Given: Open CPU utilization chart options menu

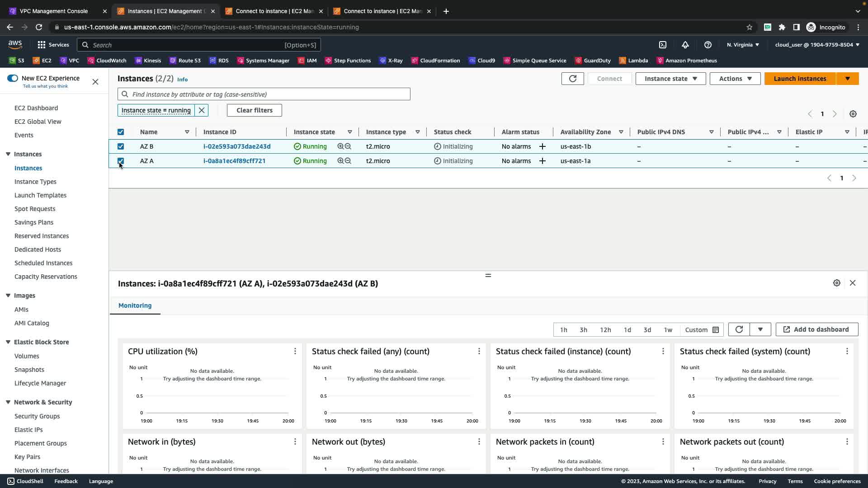Looking at the screenshot, I should (295, 352).
